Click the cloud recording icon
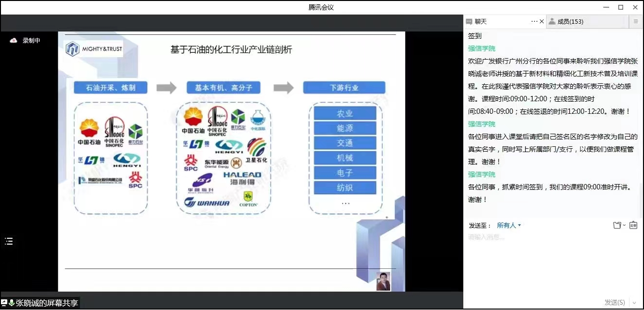 [14, 41]
